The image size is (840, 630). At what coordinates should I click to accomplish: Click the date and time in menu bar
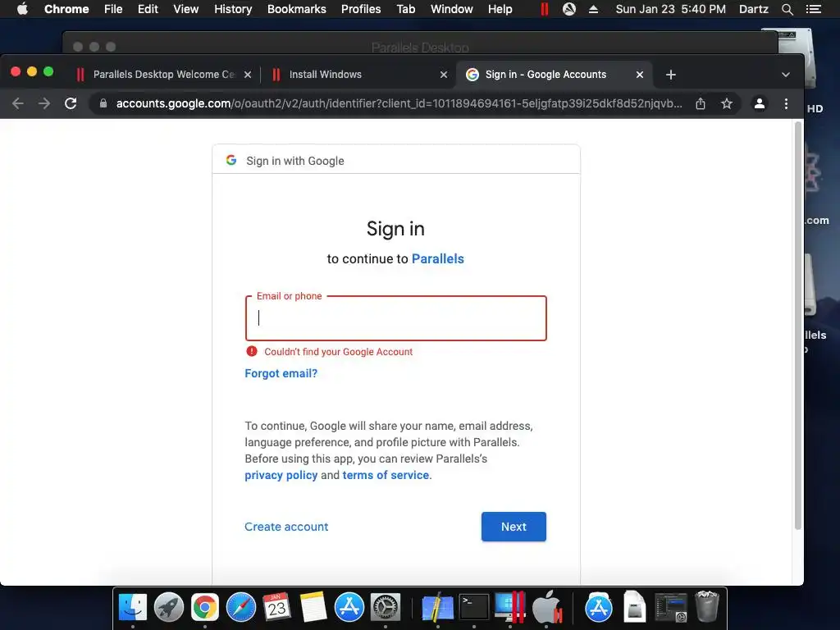coord(670,9)
